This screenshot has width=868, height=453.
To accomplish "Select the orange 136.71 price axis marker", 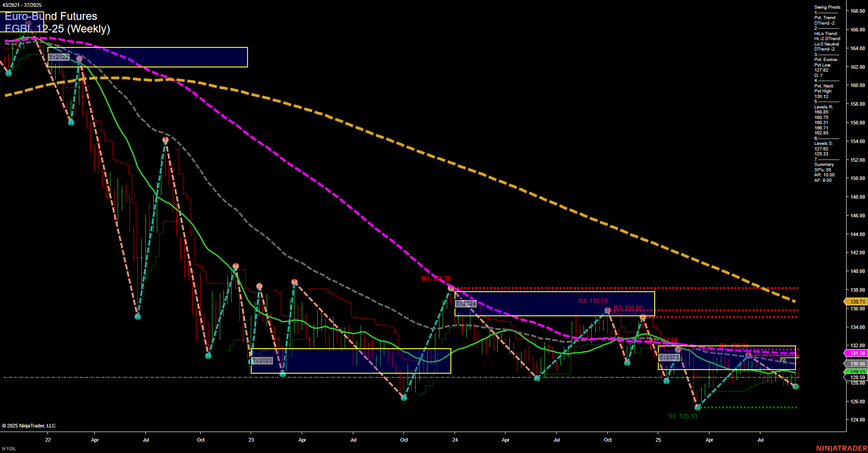I will point(856,302).
